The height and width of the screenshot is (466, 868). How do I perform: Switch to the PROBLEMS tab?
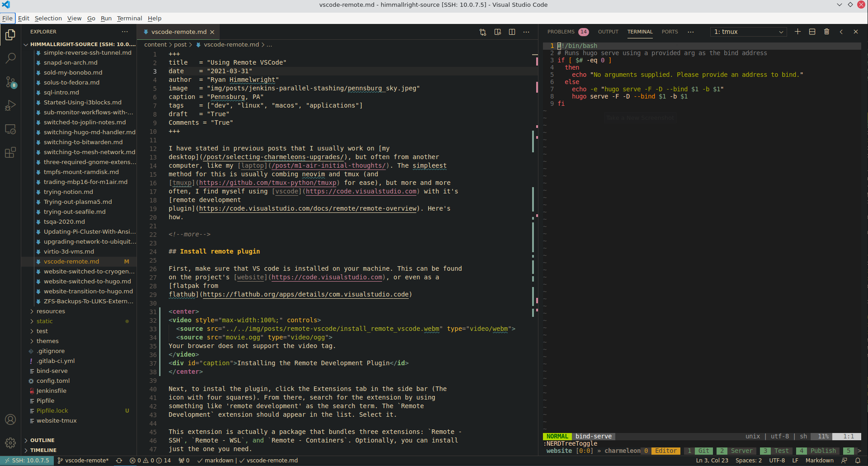tap(561, 32)
